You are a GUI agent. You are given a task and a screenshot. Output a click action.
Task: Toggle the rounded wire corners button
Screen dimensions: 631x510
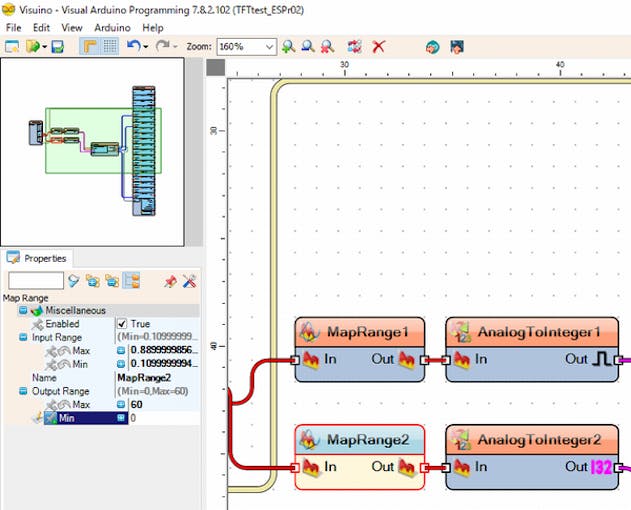[x=89, y=46]
